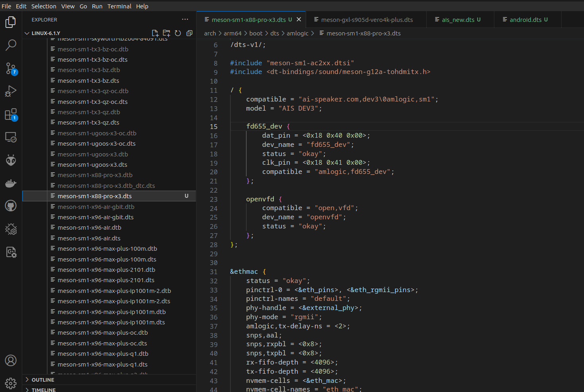This screenshot has width=584, height=392.
Task: Open Run and Debug view
Action: tap(11, 92)
